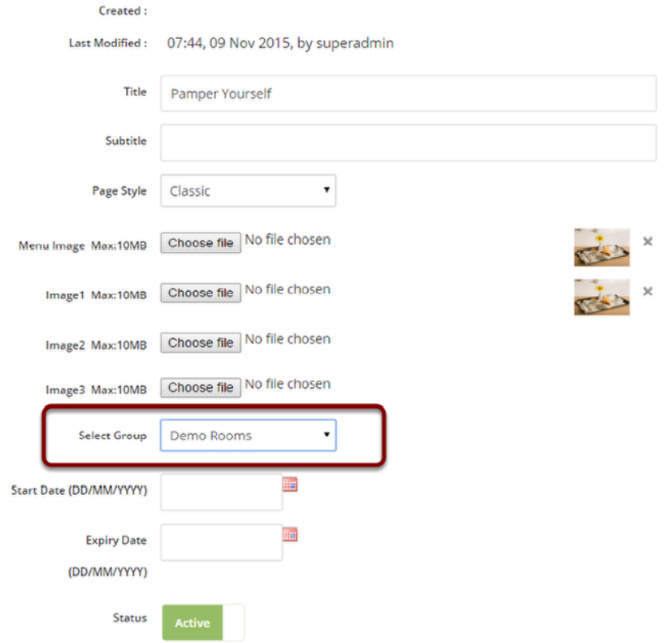Choose a file for Menu Image
The height and width of the screenshot is (643, 672).
[200, 241]
